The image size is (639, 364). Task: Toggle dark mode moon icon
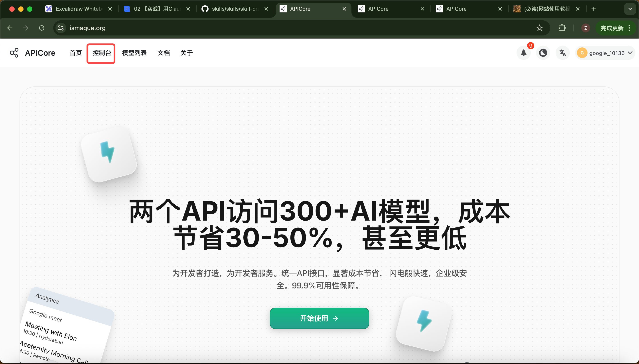click(x=543, y=53)
